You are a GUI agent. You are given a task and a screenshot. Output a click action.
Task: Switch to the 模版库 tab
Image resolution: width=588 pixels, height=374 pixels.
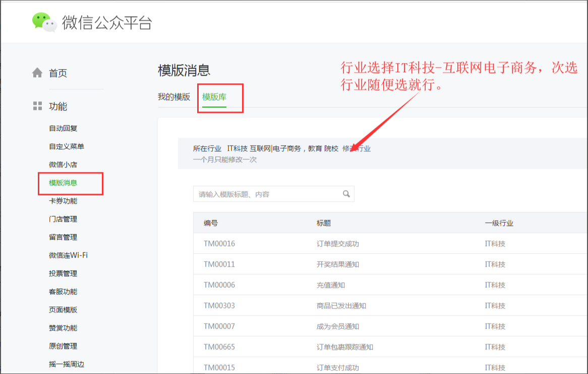click(x=214, y=97)
